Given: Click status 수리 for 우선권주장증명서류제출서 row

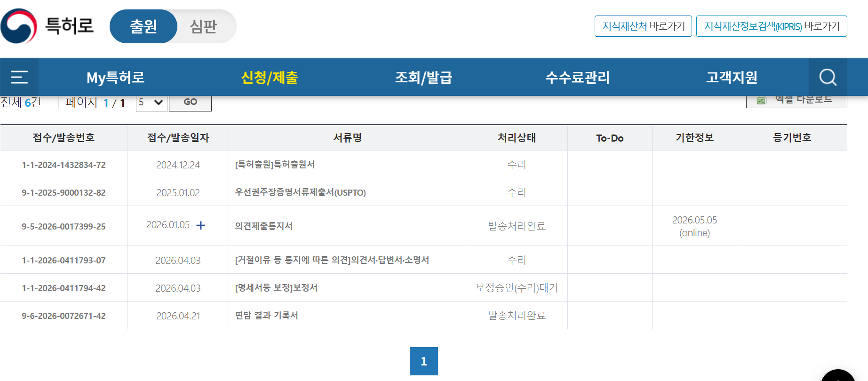Looking at the screenshot, I should [x=517, y=192].
